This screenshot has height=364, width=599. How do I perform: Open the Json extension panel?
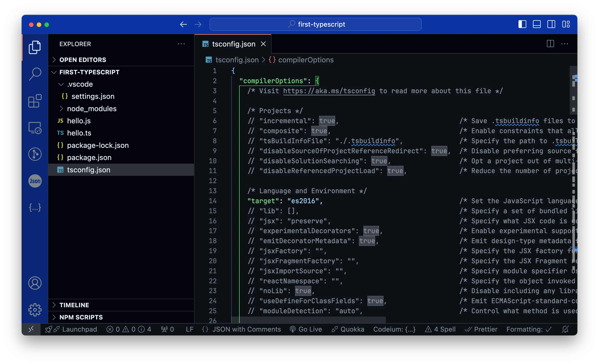pos(35,181)
